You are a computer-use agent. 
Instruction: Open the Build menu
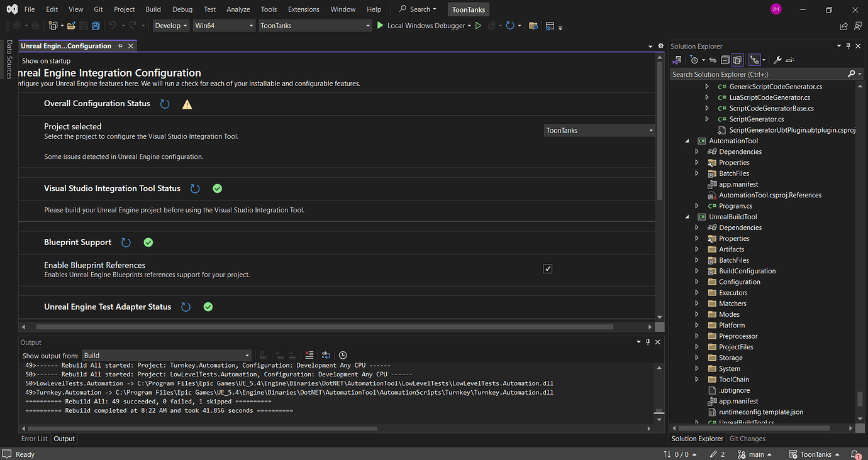pos(153,9)
